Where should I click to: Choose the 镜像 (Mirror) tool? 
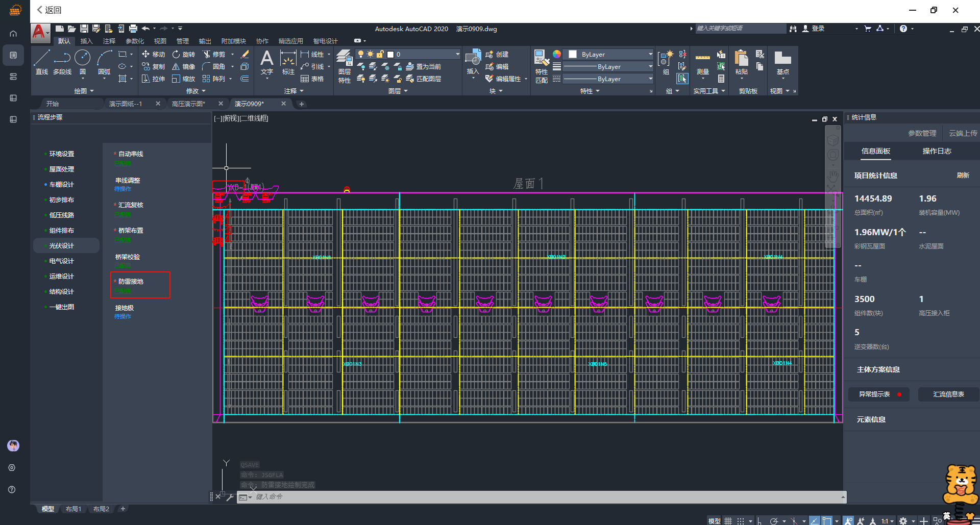coord(183,66)
